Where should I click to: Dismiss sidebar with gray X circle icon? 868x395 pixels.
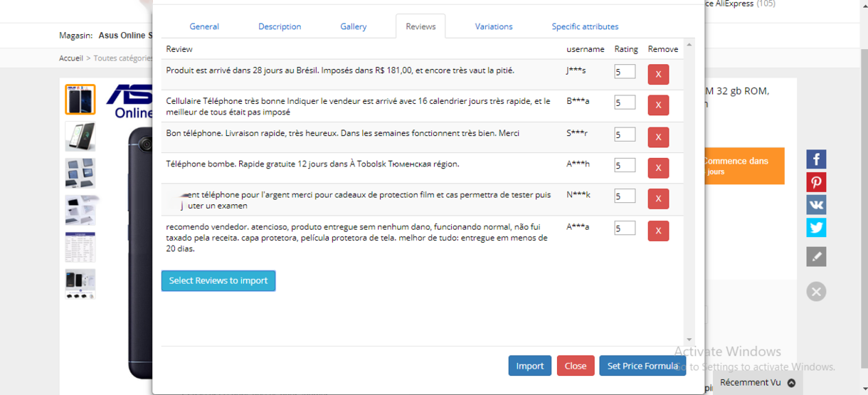pyautogui.click(x=816, y=291)
